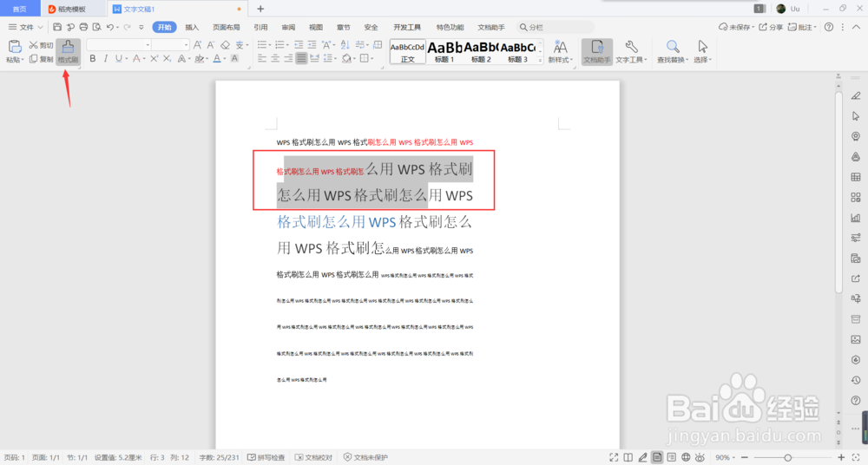Activate the 格式刷 format painter tool
Image resolution: width=868 pixels, height=465 pixels.
[68, 52]
